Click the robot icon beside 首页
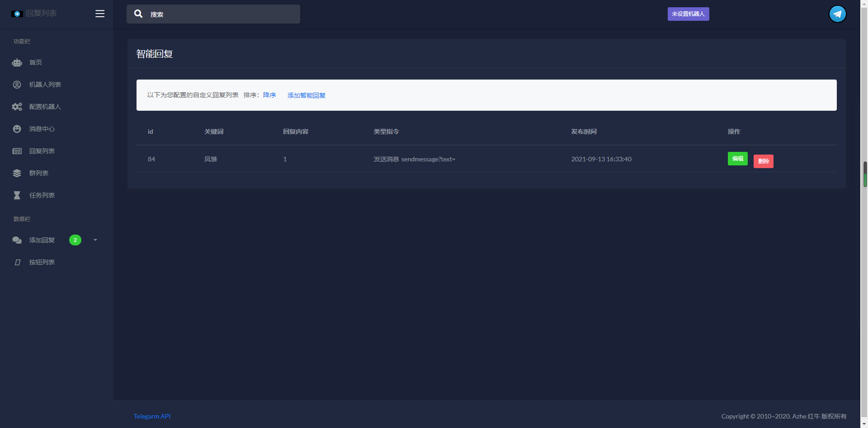 (17, 63)
